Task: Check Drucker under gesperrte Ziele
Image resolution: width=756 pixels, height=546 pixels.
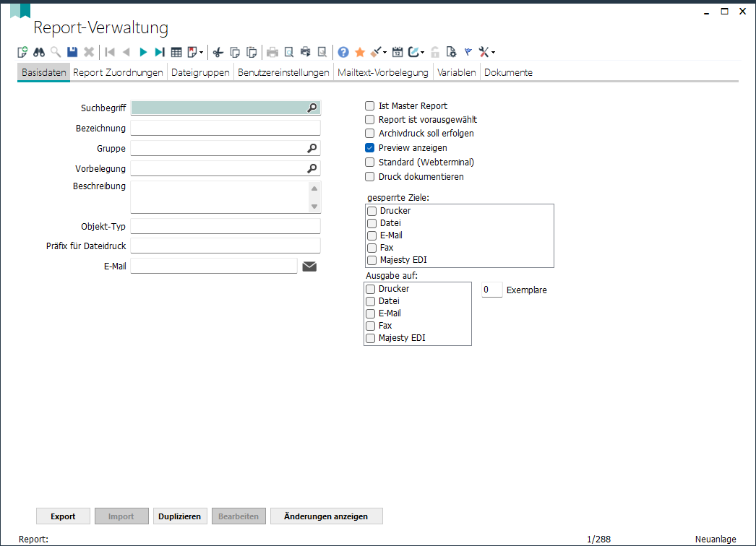Action: 371,211
